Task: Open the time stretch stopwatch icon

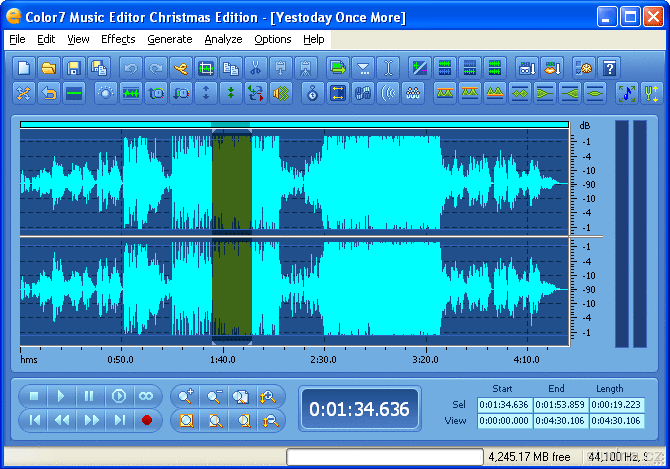Action: (x=312, y=93)
